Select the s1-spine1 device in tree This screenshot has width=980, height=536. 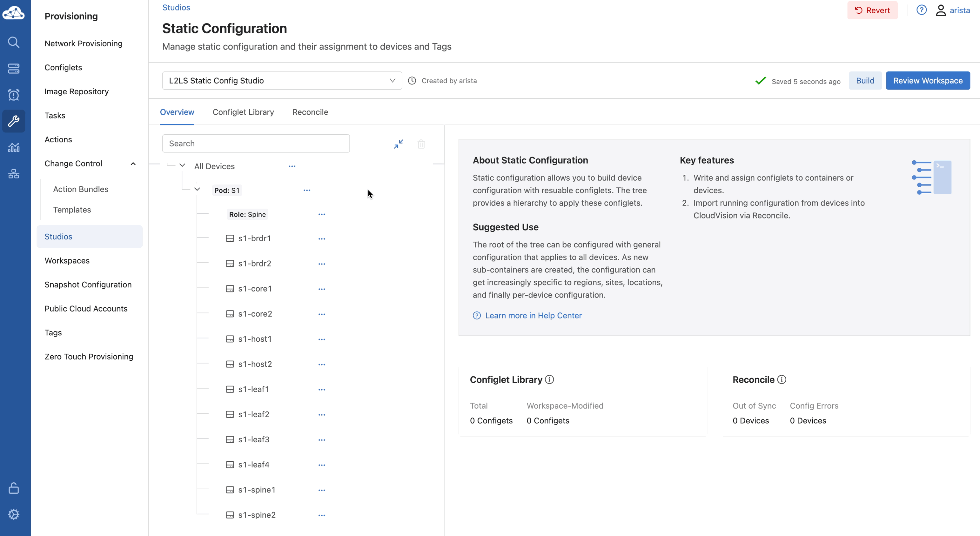(x=256, y=490)
